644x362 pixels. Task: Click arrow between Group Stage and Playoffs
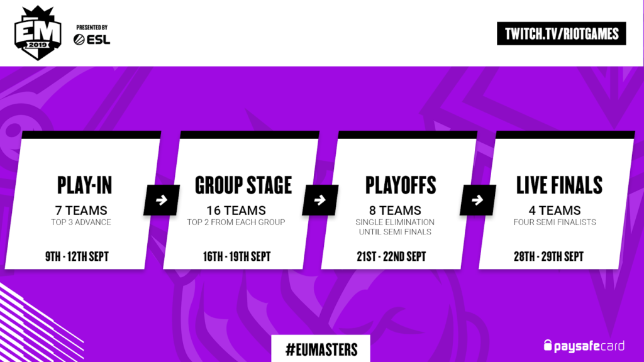click(320, 200)
